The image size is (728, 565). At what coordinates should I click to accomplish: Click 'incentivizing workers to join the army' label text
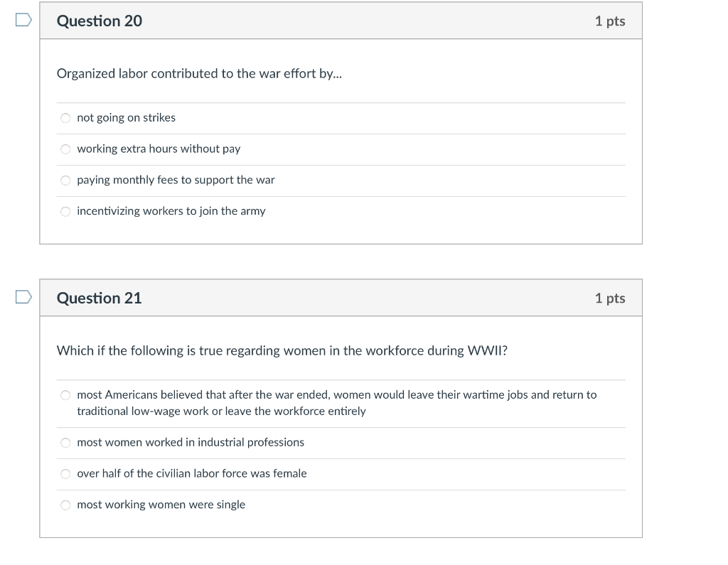pos(171,211)
